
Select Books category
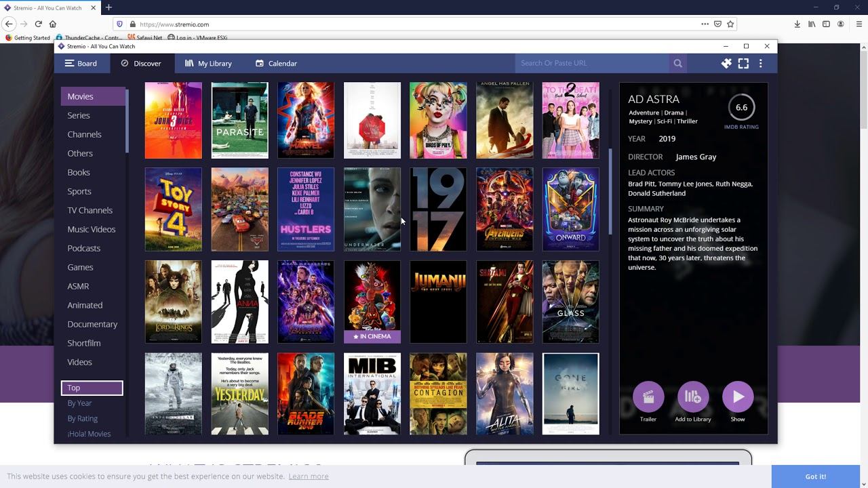(x=93, y=172)
